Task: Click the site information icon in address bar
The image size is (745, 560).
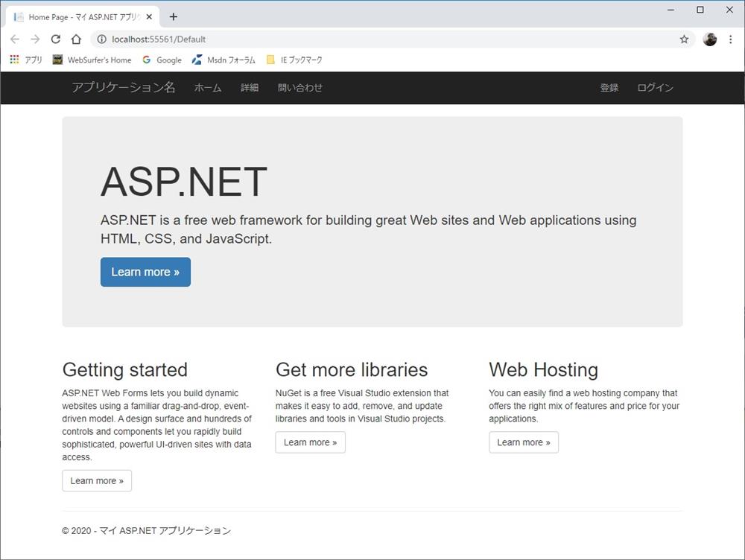Action: tap(102, 39)
